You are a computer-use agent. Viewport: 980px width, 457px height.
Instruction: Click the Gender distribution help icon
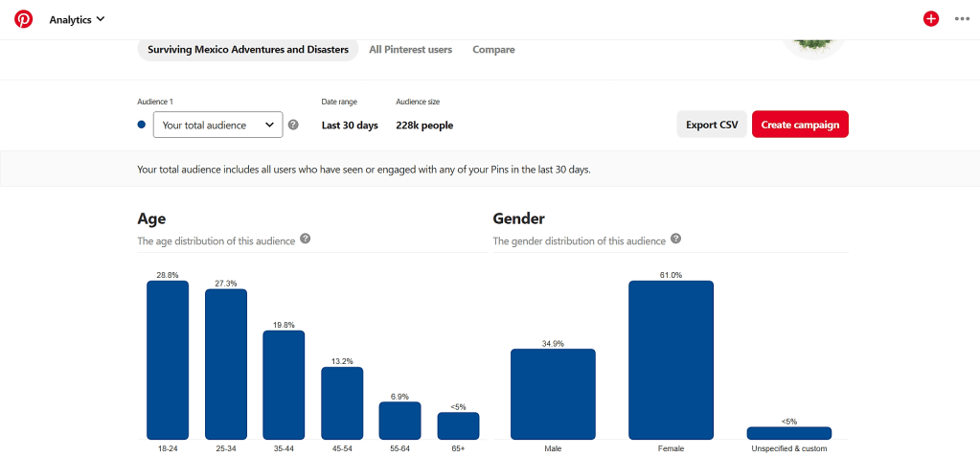[x=676, y=239]
